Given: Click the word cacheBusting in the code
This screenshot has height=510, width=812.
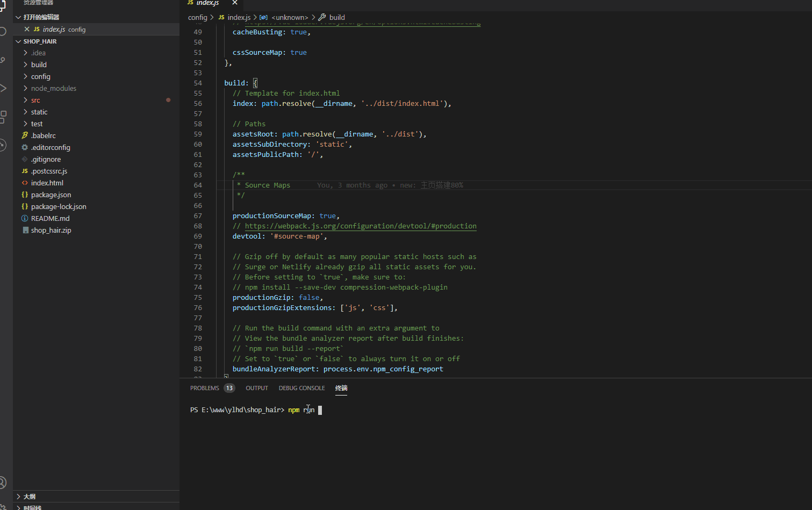Looking at the screenshot, I should 257,32.
